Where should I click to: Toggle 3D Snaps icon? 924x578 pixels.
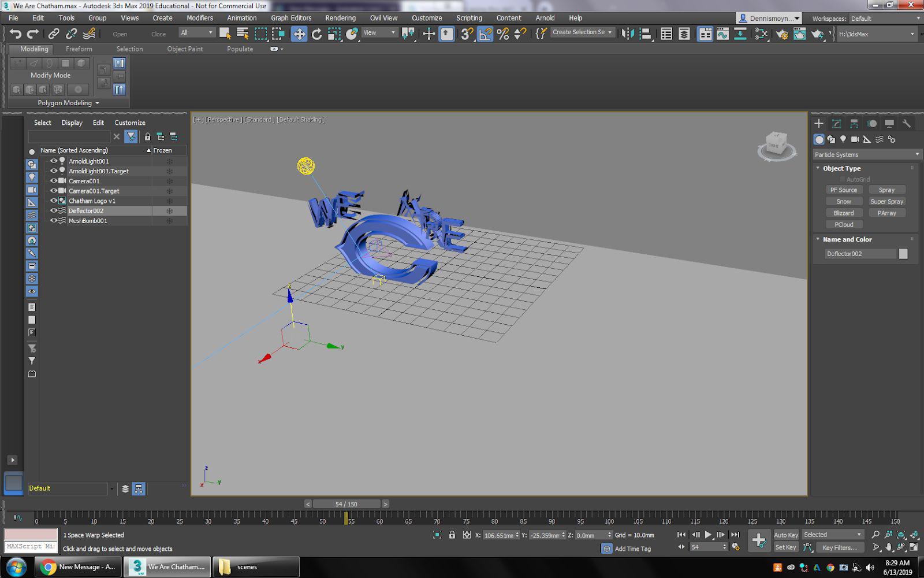[x=467, y=34]
